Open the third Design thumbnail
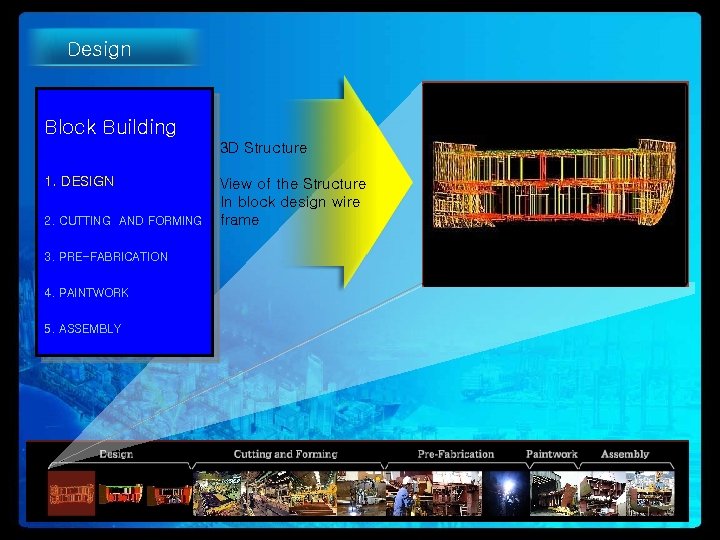This screenshot has height=540, width=720. [x=169, y=495]
